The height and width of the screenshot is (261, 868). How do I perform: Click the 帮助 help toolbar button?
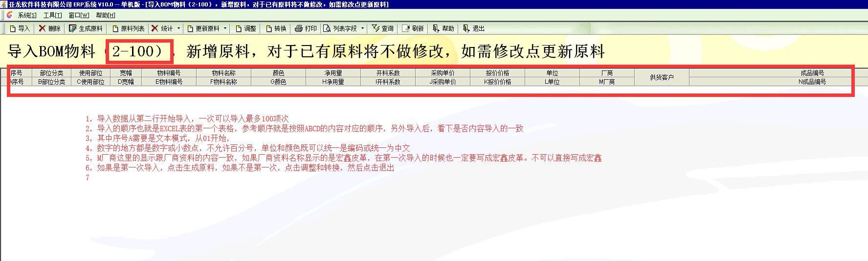click(443, 28)
